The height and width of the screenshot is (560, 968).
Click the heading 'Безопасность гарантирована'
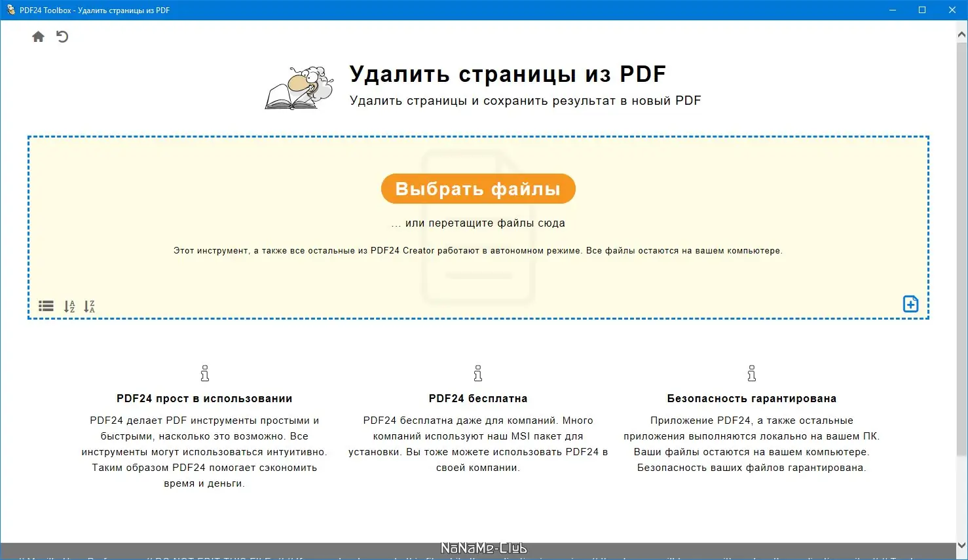coord(752,398)
